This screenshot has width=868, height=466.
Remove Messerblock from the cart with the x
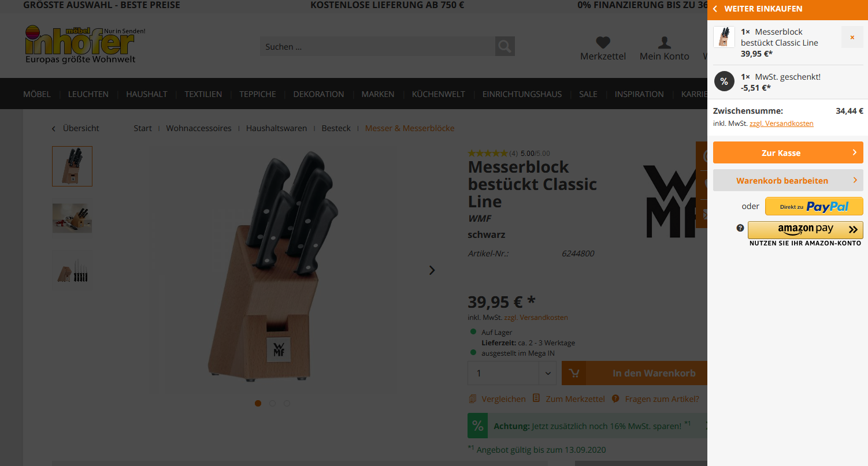(852, 37)
